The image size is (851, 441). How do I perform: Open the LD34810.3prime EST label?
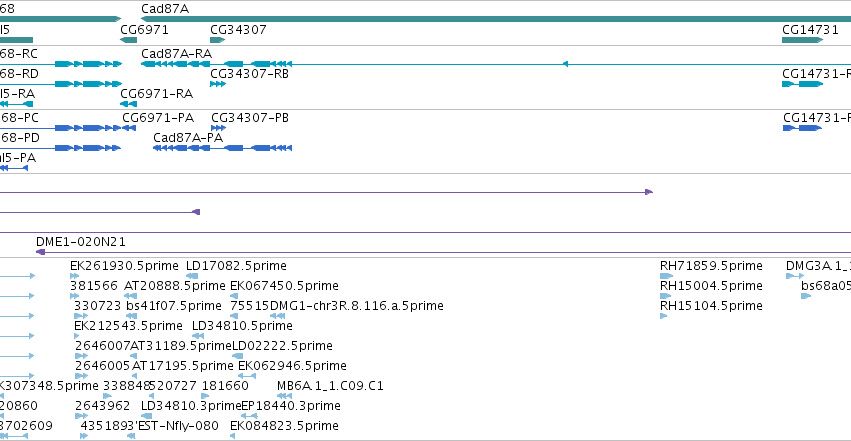[x=190, y=406]
